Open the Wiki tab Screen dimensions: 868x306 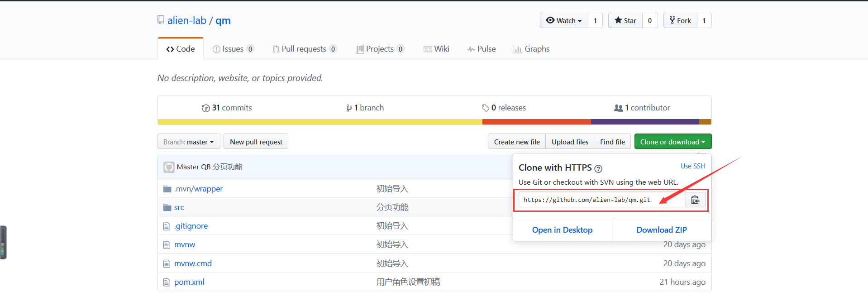tap(436, 49)
